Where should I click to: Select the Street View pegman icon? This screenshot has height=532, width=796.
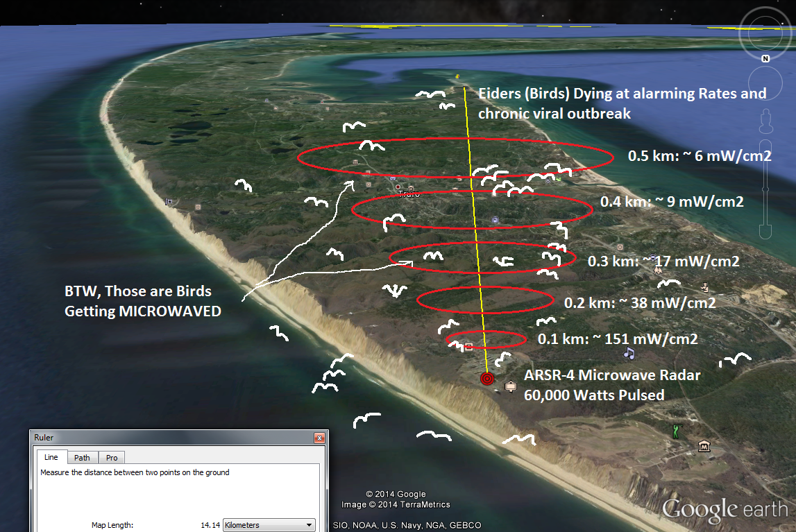[765, 121]
